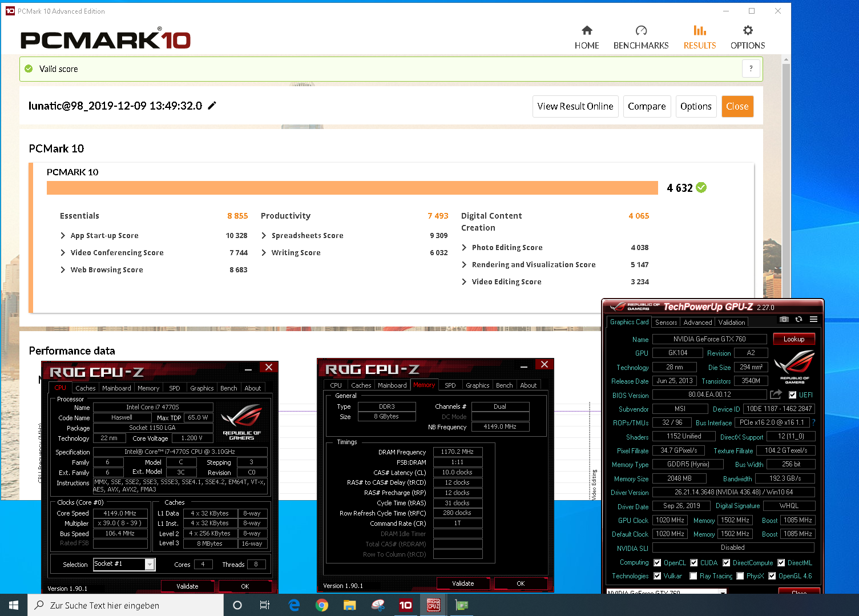Expand Writing Score
The image size is (859, 616).
[x=264, y=252]
